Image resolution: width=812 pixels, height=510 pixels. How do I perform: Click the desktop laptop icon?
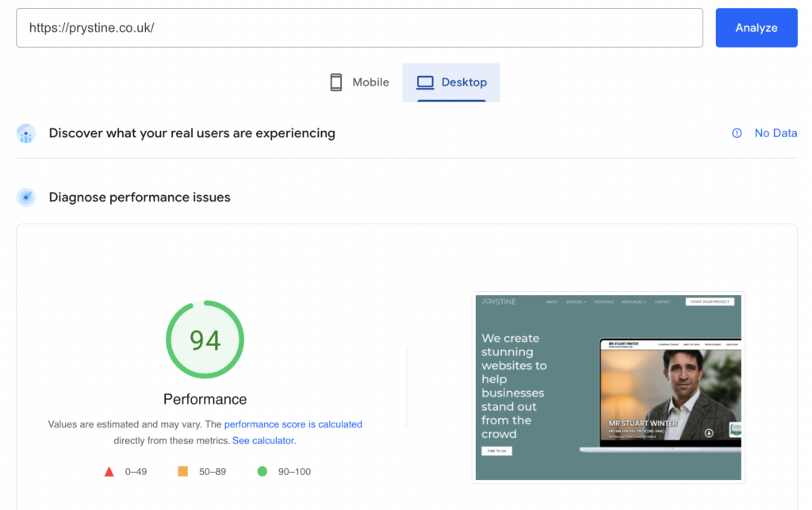click(x=425, y=82)
